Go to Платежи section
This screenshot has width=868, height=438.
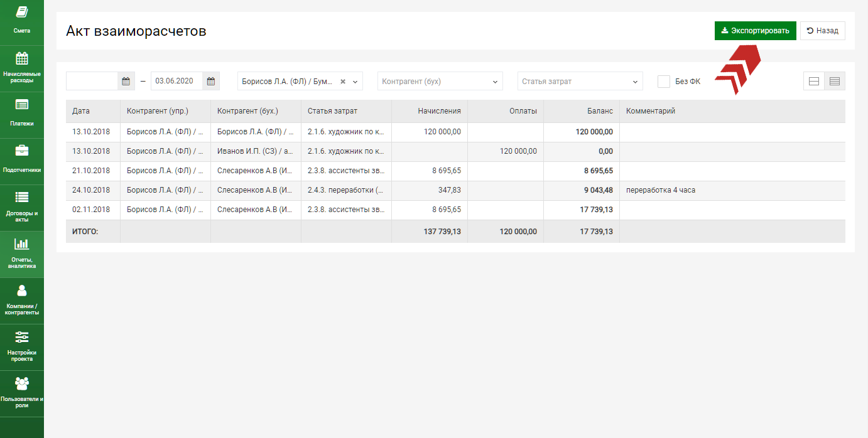pyautogui.click(x=22, y=115)
